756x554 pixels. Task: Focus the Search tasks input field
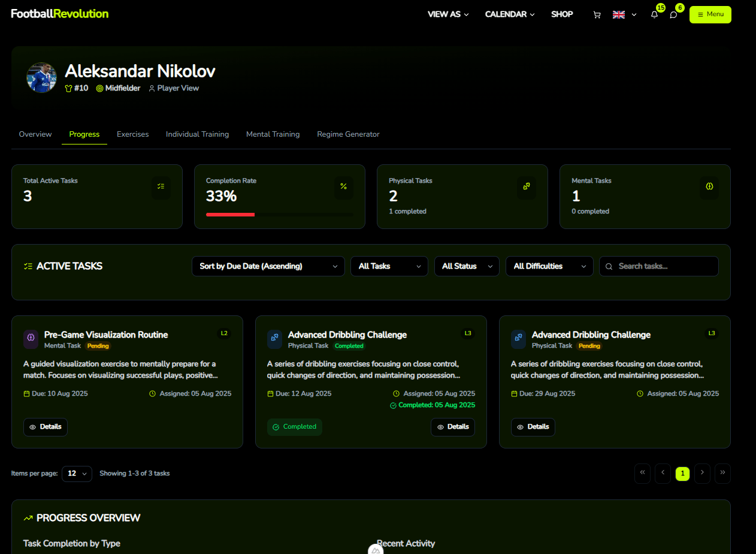click(x=659, y=266)
